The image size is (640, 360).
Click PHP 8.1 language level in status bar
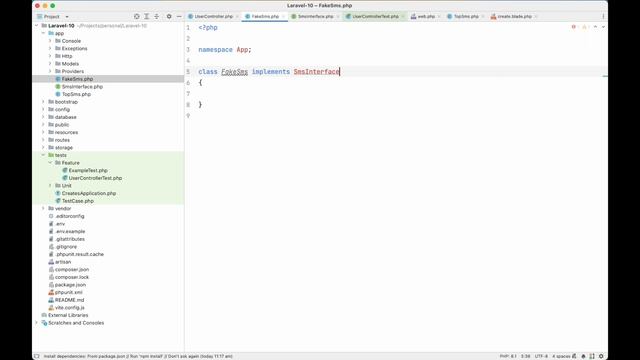click(x=508, y=356)
